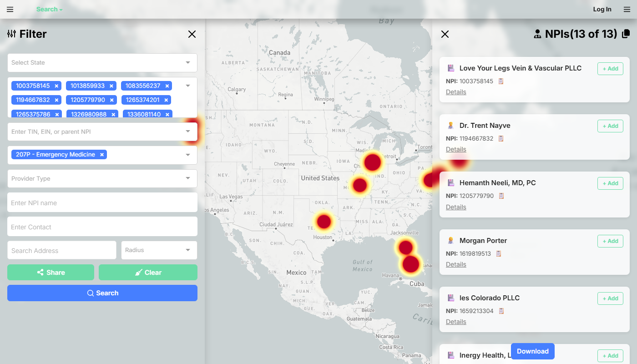Expand the Provider Type dropdown
The width and height of the screenshot is (637, 364).
pyautogui.click(x=102, y=178)
